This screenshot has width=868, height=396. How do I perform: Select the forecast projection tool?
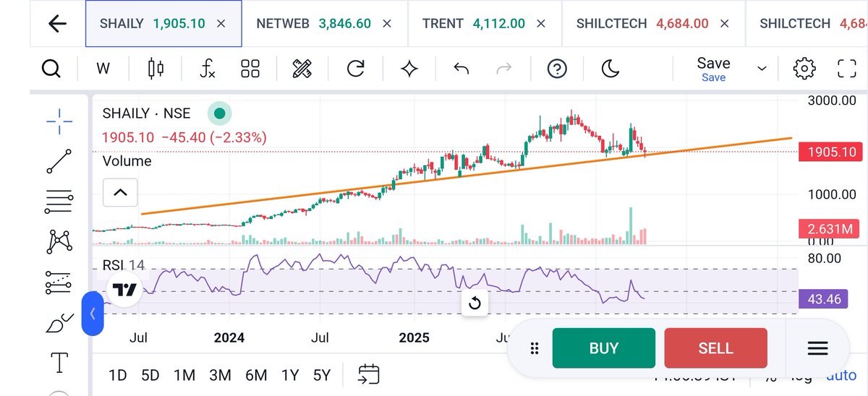[x=59, y=282]
